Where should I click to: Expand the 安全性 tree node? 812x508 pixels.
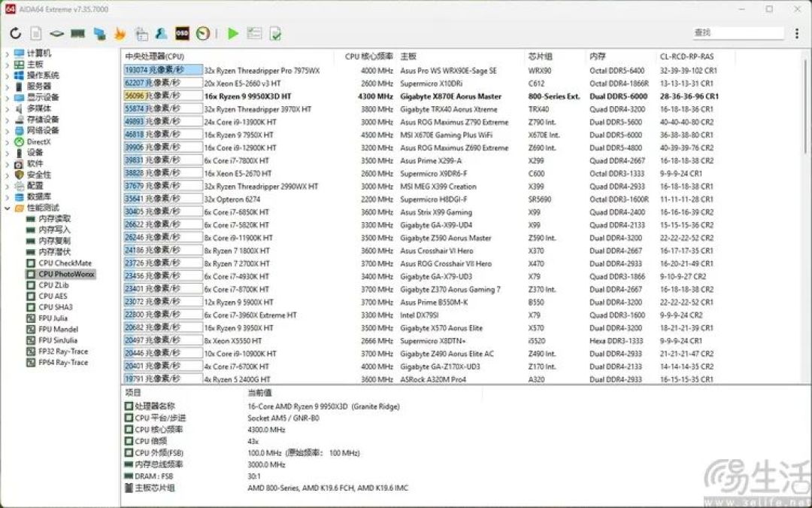(x=8, y=175)
